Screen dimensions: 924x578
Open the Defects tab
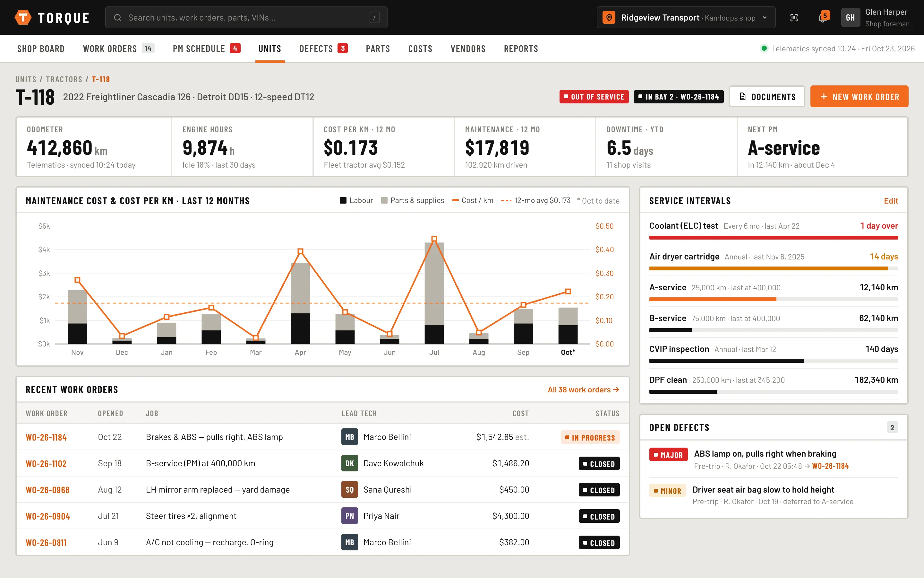[323, 48]
